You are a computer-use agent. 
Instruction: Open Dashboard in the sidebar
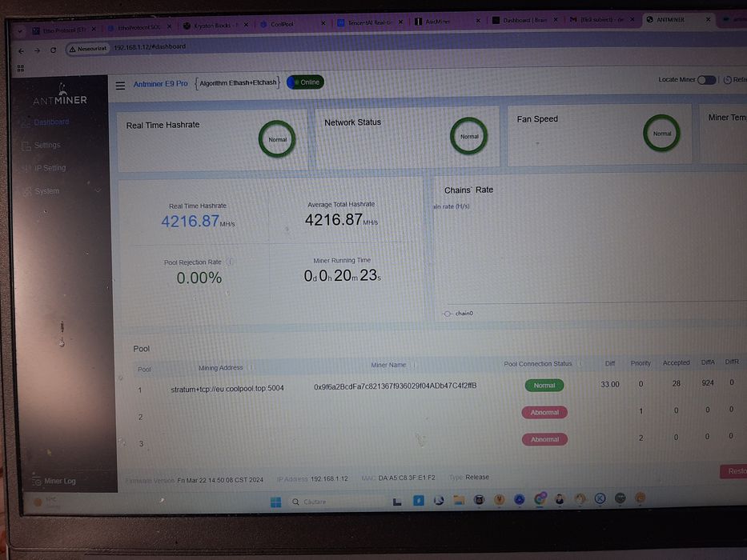pyautogui.click(x=51, y=122)
